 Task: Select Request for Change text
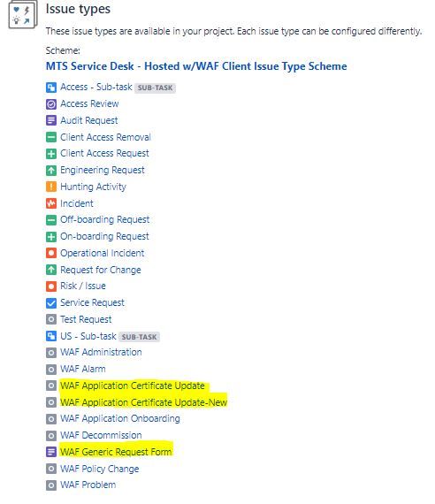coord(101,270)
